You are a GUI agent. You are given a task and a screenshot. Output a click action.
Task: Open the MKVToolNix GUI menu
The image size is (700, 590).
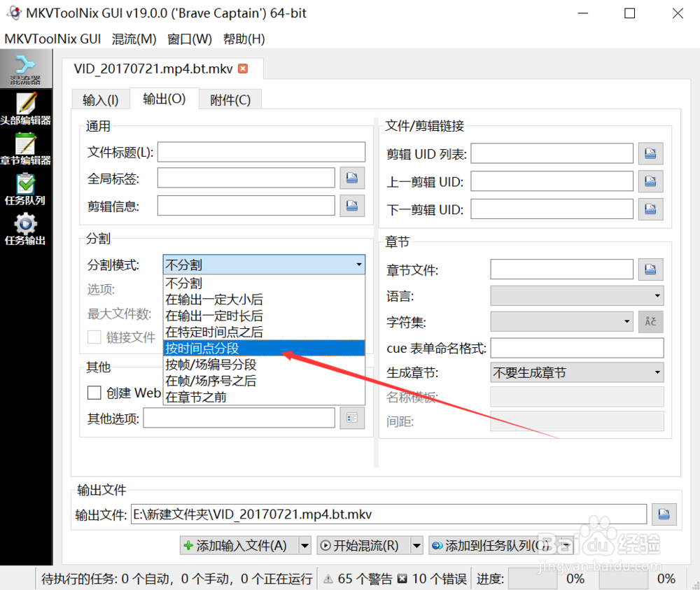52,38
